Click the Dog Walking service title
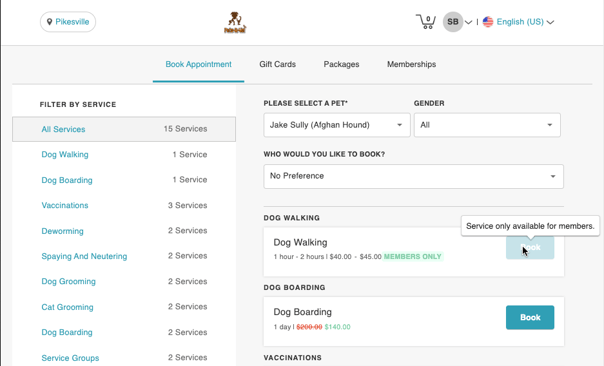604x366 pixels. click(x=300, y=242)
